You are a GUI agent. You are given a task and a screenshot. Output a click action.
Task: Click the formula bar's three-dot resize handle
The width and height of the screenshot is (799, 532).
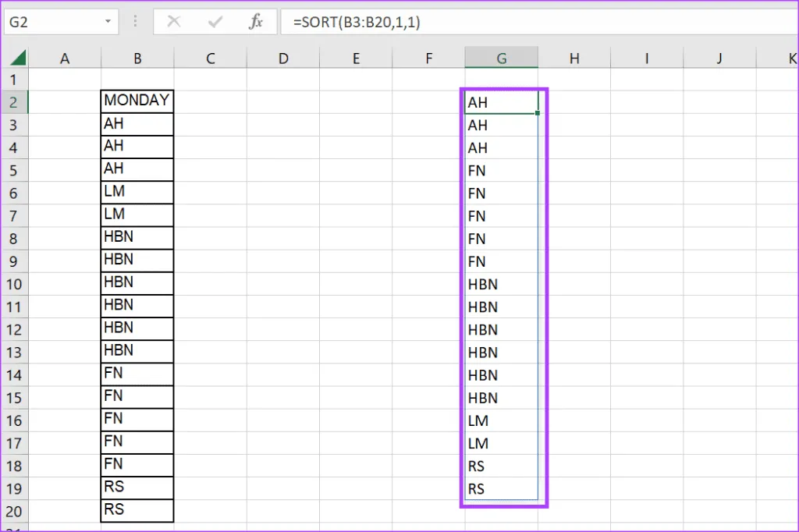[x=137, y=23]
